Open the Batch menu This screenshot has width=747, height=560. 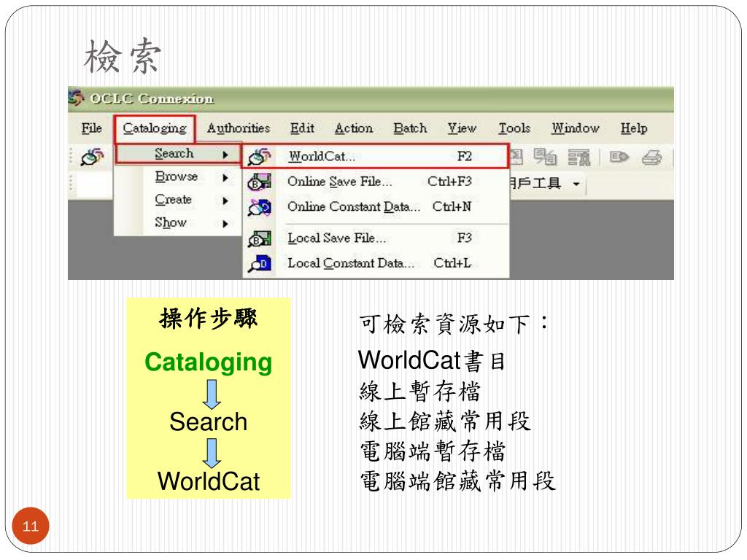410,128
